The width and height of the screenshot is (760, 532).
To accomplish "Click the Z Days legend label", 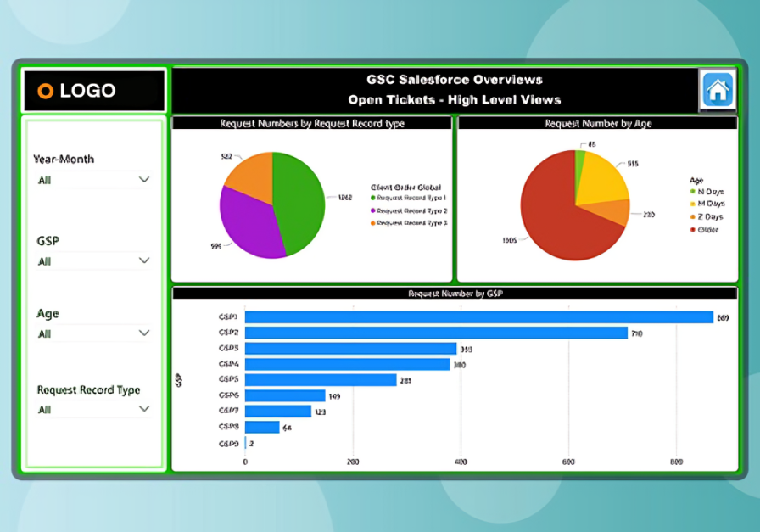I will coord(711,217).
